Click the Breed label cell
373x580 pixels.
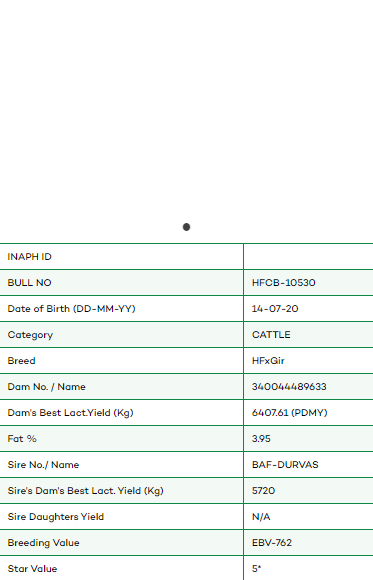click(x=121, y=361)
